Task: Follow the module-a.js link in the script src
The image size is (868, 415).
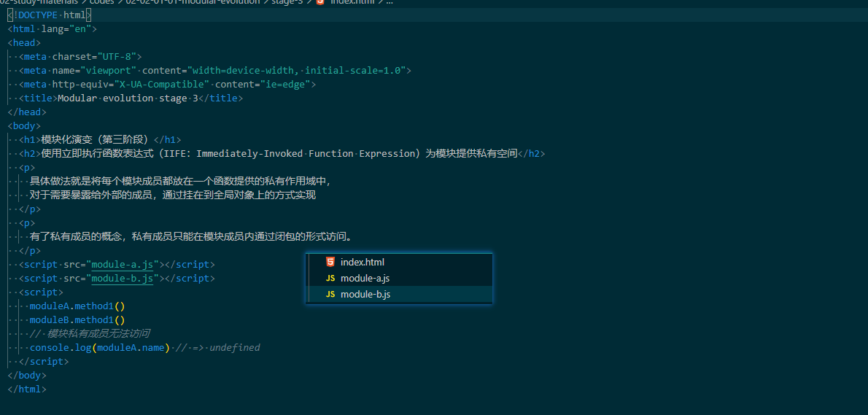Action: click(122, 265)
